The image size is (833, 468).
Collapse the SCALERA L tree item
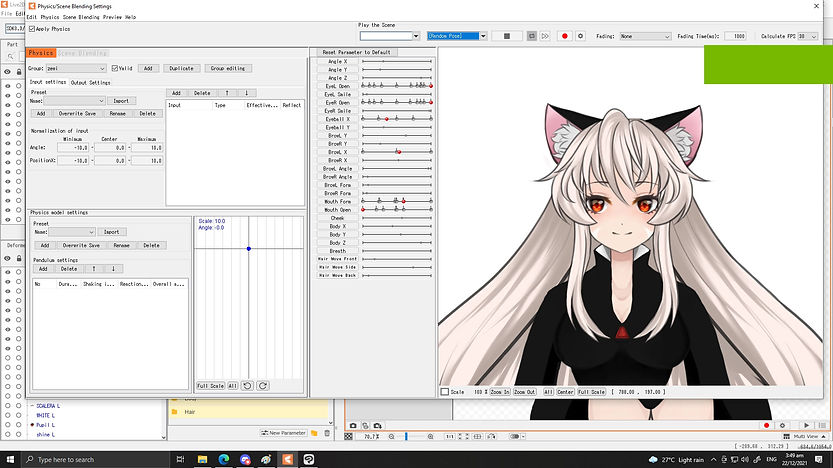tap(32, 406)
